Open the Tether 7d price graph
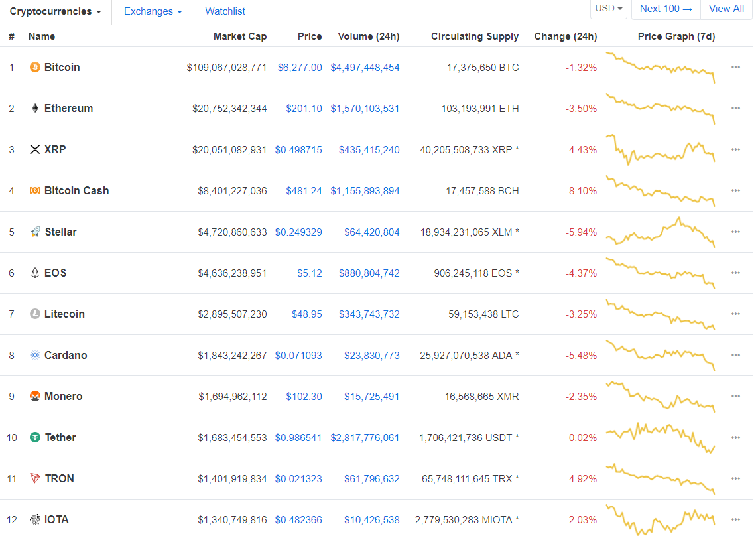This screenshot has height=540, width=756. pyautogui.click(x=661, y=438)
